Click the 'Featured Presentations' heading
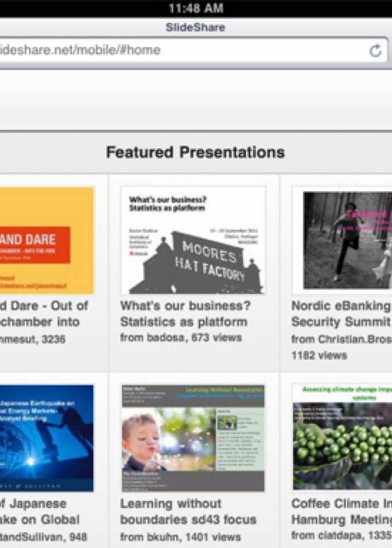 (196, 152)
